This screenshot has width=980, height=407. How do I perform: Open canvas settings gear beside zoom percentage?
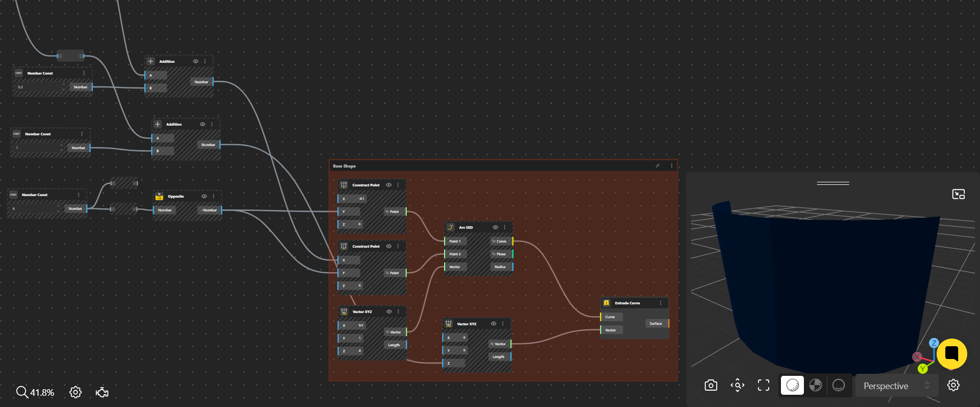[x=76, y=392]
